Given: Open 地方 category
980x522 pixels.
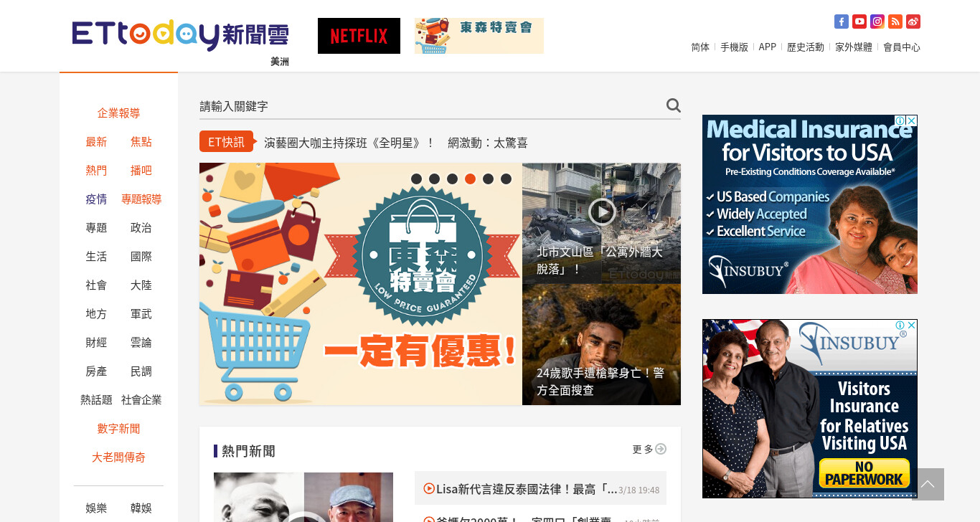Looking at the screenshot, I should (x=96, y=314).
